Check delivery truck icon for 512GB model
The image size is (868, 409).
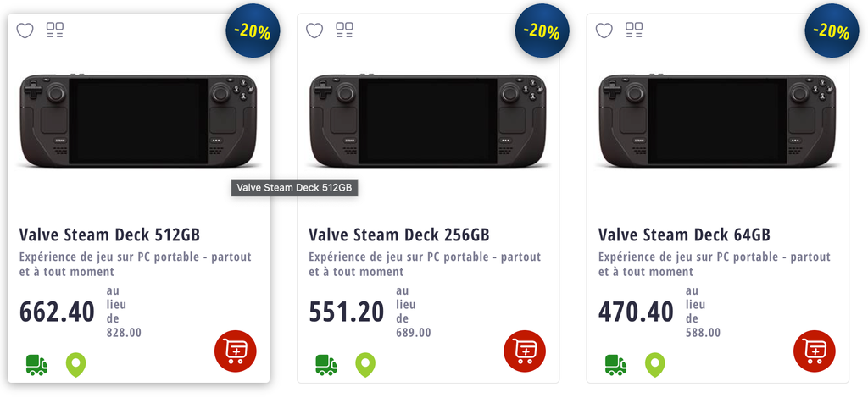click(36, 365)
